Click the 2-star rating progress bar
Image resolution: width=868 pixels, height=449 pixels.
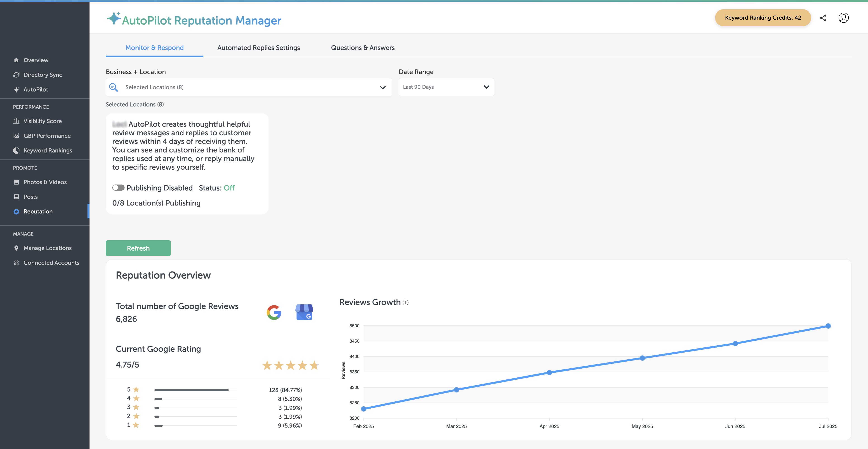(196, 417)
